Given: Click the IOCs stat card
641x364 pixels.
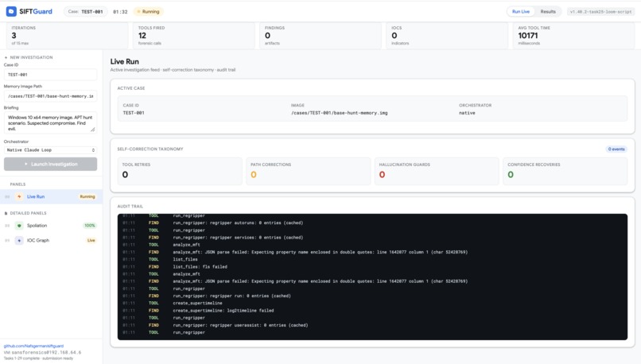Looking at the screenshot, I should [x=447, y=36].
